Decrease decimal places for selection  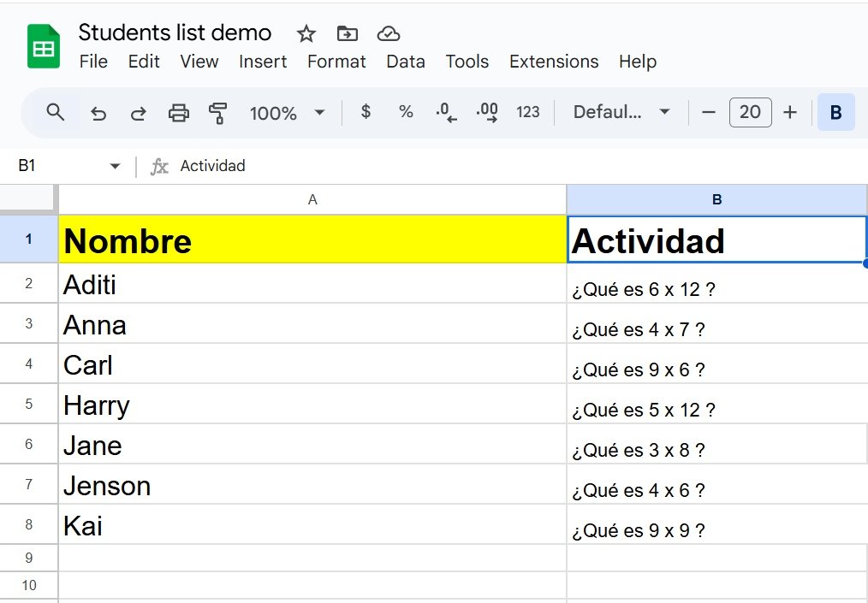coord(445,112)
